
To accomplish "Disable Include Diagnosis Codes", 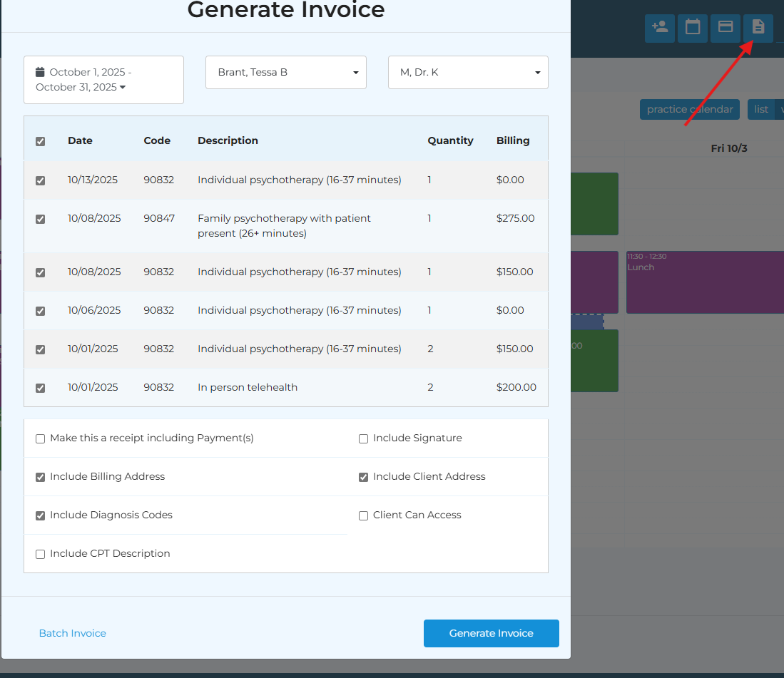I will 41,515.
